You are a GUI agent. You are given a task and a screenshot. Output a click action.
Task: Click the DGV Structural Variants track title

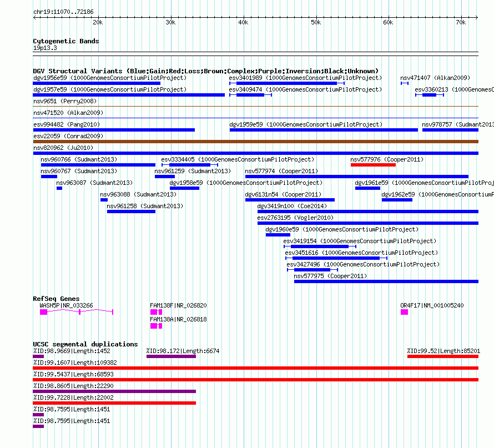[206, 71]
